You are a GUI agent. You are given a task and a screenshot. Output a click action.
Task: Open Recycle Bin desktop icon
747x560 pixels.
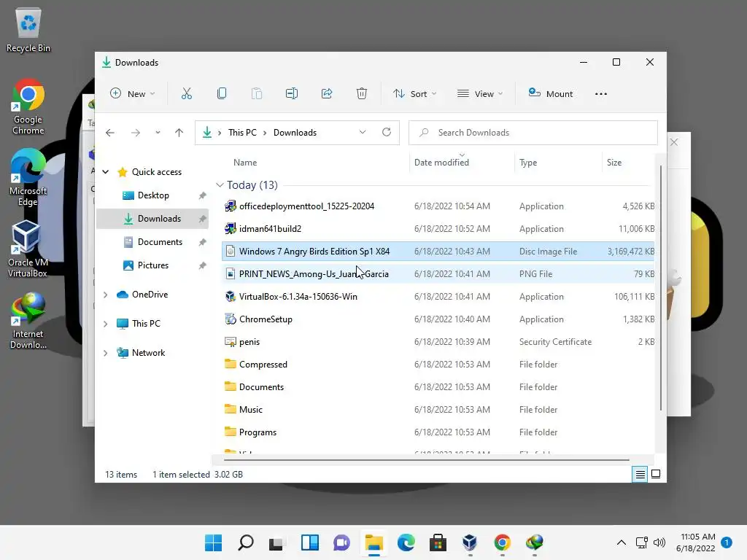point(28,29)
